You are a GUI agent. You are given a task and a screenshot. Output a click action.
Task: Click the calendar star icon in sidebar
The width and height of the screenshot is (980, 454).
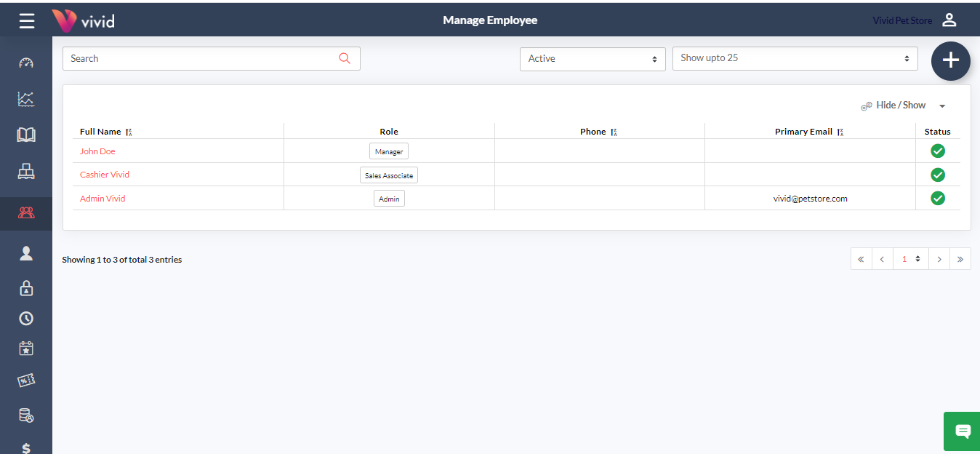(26, 349)
